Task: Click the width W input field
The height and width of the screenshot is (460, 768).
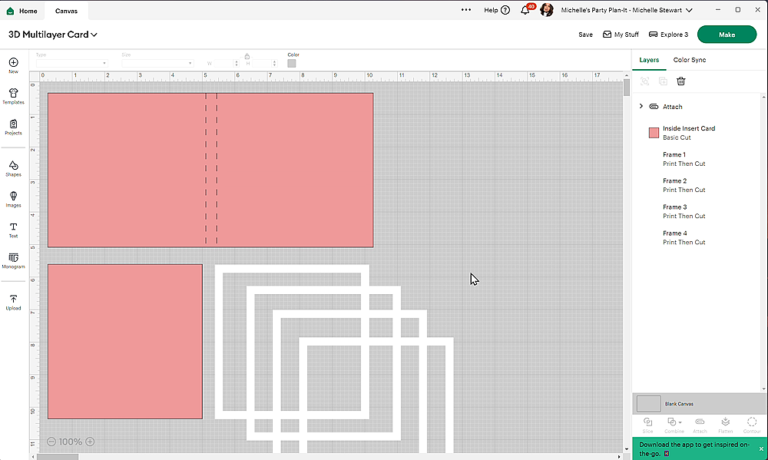Action: [224, 64]
